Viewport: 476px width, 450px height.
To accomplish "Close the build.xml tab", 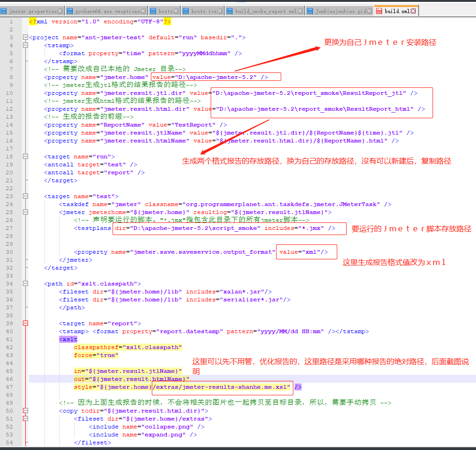I will point(413,11).
